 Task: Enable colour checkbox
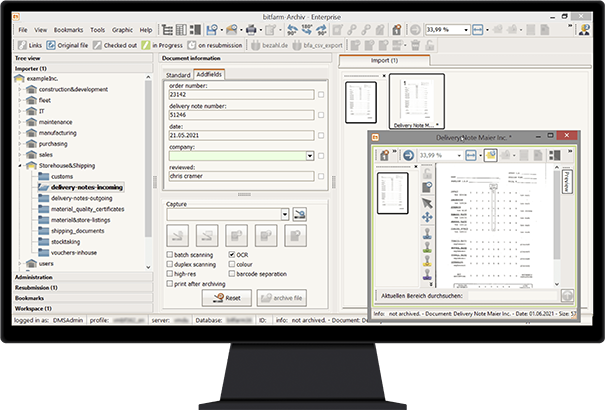click(232, 264)
